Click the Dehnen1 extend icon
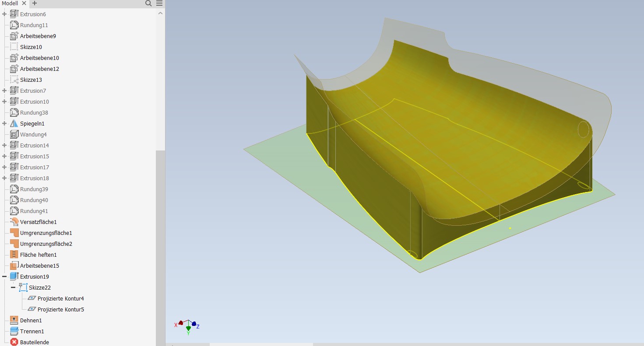The width and height of the screenshot is (644, 346). [x=14, y=320]
